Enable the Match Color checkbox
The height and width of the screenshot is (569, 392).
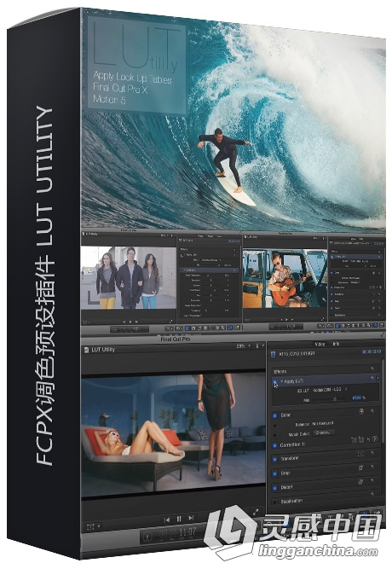[x=274, y=435]
